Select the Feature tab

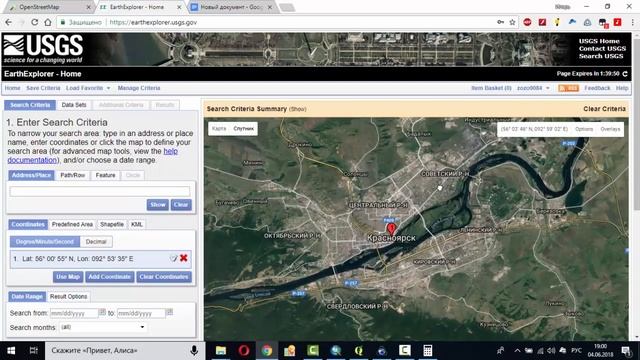pyautogui.click(x=105, y=175)
